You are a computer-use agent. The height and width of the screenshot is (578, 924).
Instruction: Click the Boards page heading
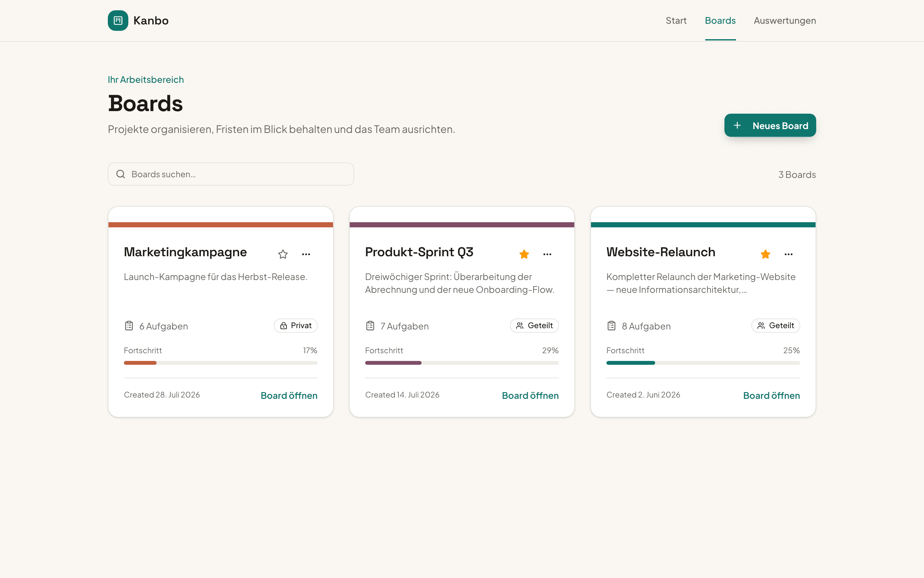(145, 103)
